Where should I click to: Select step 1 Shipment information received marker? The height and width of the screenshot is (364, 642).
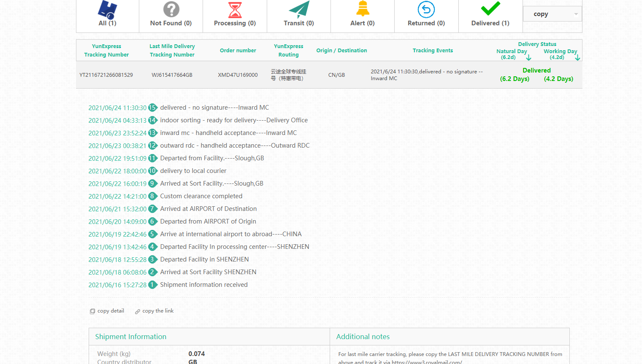[152, 285]
